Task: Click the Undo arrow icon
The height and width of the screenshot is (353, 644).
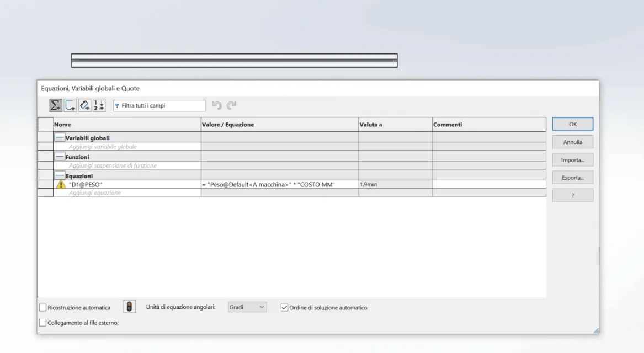Action: click(217, 105)
